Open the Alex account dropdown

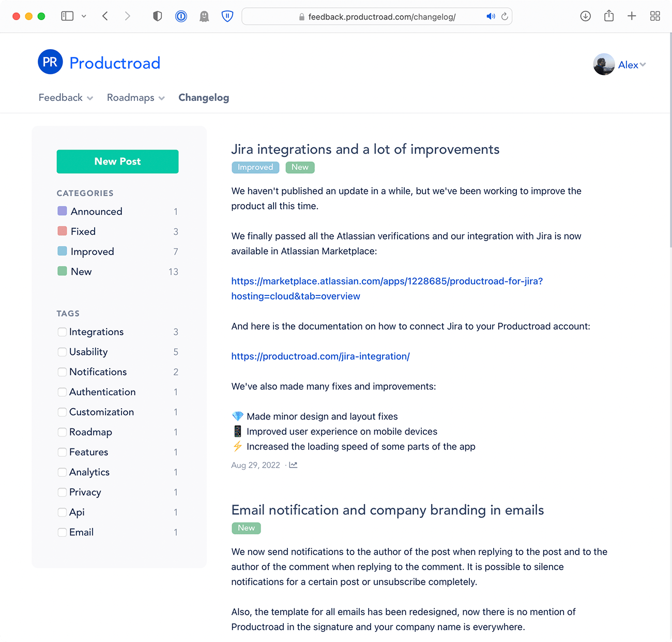(632, 65)
